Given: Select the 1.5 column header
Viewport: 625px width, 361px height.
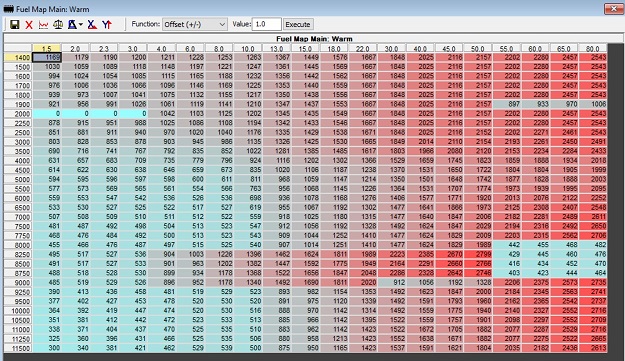Looking at the screenshot, I should pyautogui.click(x=47, y=48).
